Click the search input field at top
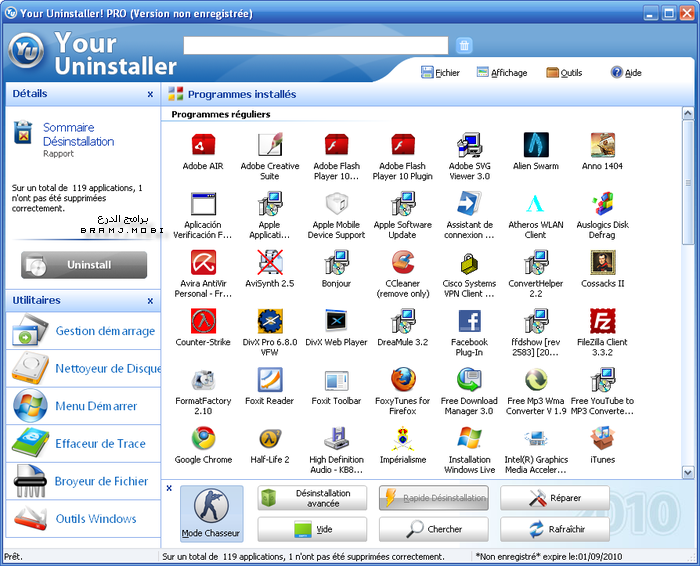 pyautogui.click(x=316, y=46)
